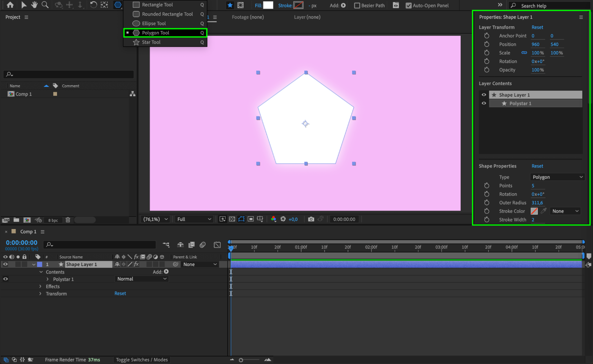Click the Position stopwatch icon
The height and width of the screenshot is (364, 593).
[487, 44]
